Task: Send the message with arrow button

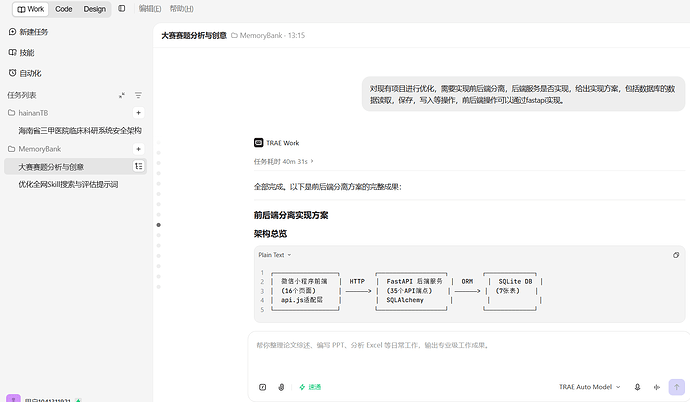Action: 676,387
